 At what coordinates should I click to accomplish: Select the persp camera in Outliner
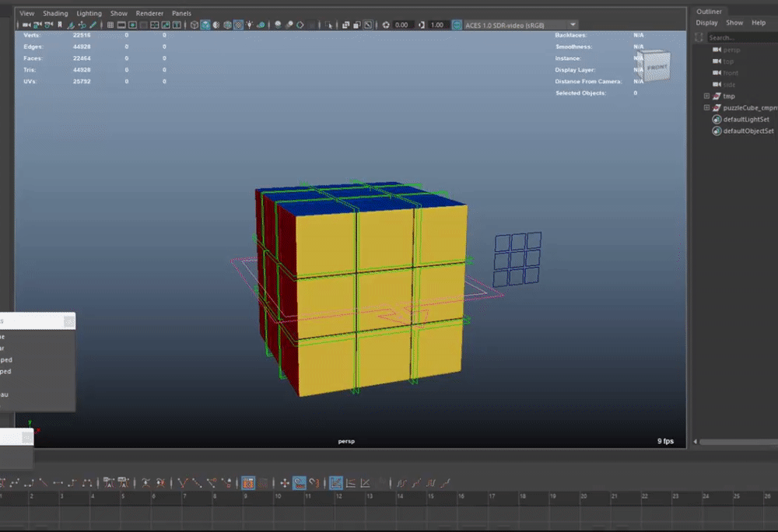tap(731, 50)
